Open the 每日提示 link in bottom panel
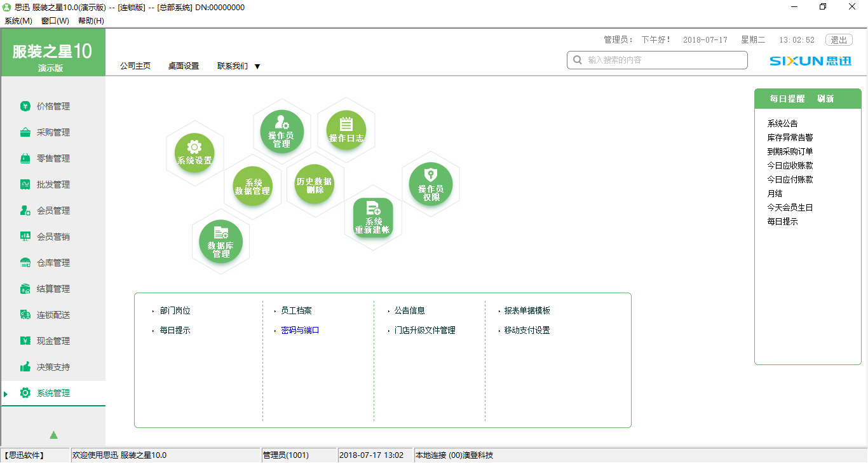Viewport: 868px width, 463px height. tap(175, 331)
